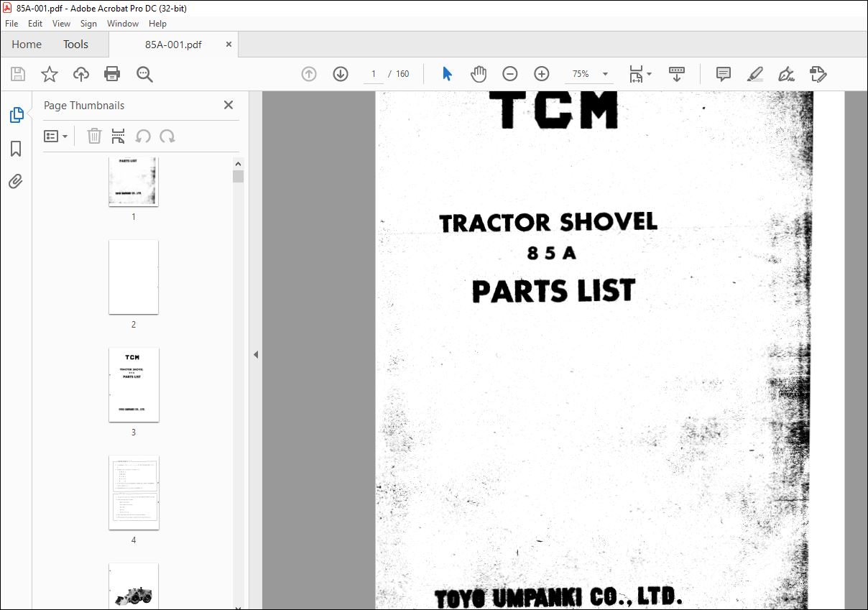Open the Window menu
The image size is (868, 610).
pyautogui.click(x=123, y=24)
